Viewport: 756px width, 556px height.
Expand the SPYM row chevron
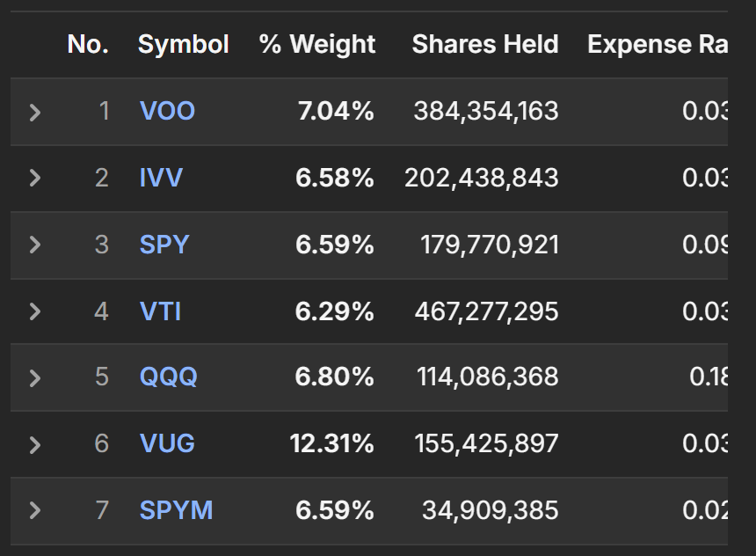pyautogui.click(x=34, y=510)
